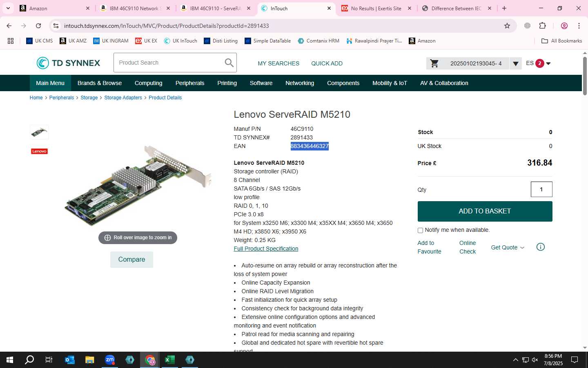Open the Brands & Browse menu
The height and width of the screenshot is (368, 588).
pyautogui.click(x=100, y=83)
